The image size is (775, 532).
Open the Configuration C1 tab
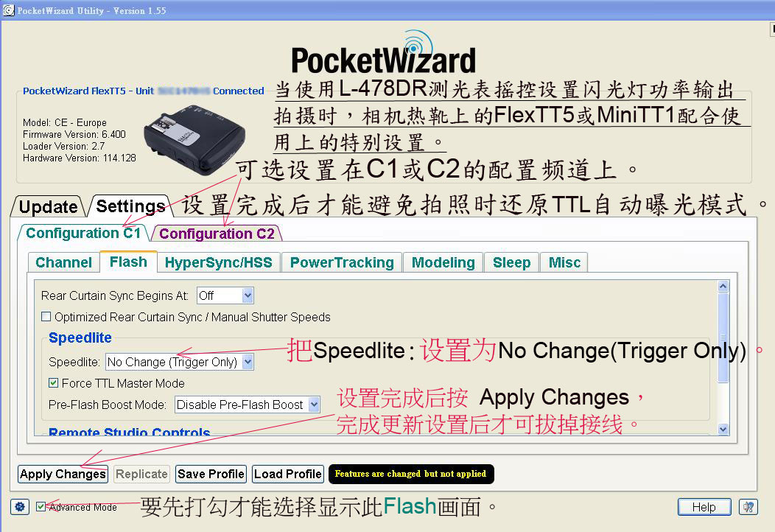[83, 233]
